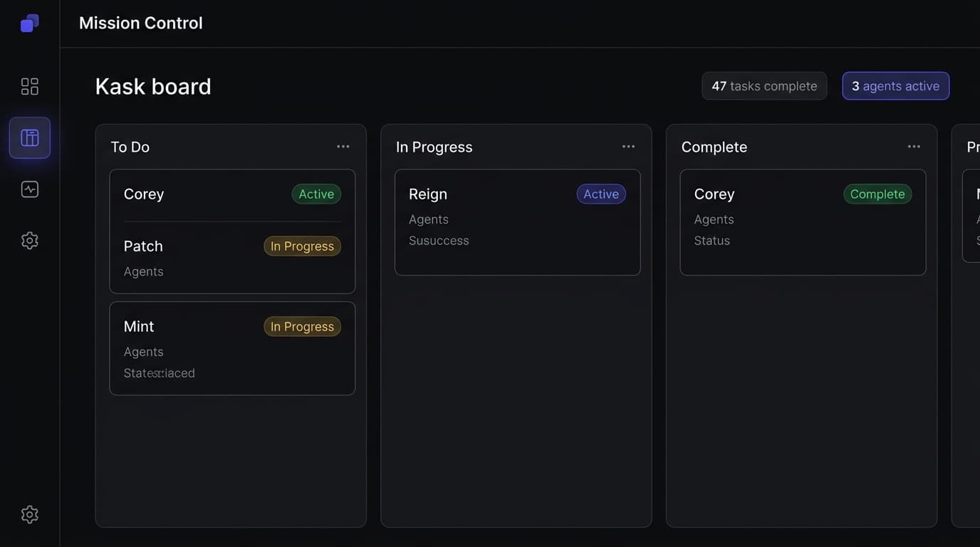Click the 3 agents active badge
The image size is (980, 547).
click(895, 86)
